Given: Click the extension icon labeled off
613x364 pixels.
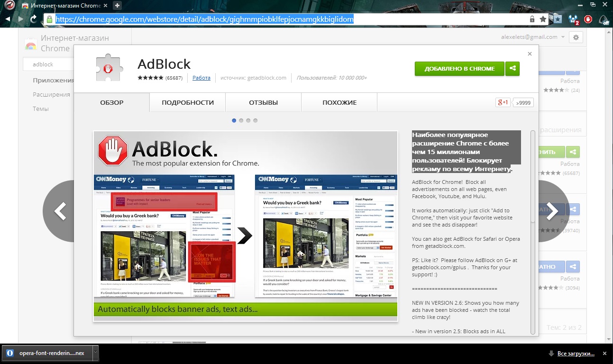Looking at the screenshot, I should 604,20.
